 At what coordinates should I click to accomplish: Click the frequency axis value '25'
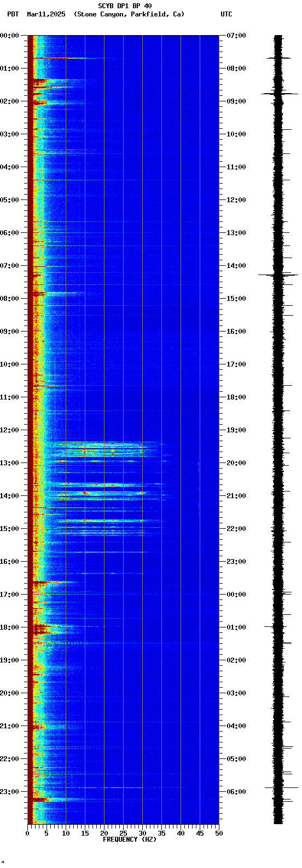123,833
